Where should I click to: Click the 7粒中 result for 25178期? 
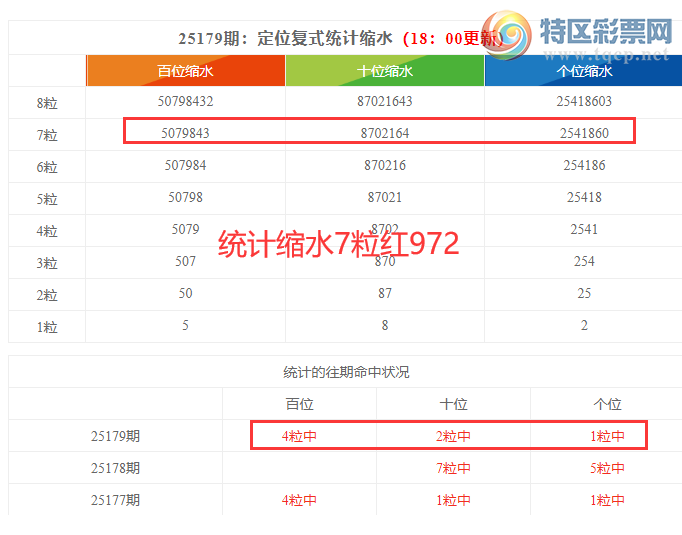453,468
